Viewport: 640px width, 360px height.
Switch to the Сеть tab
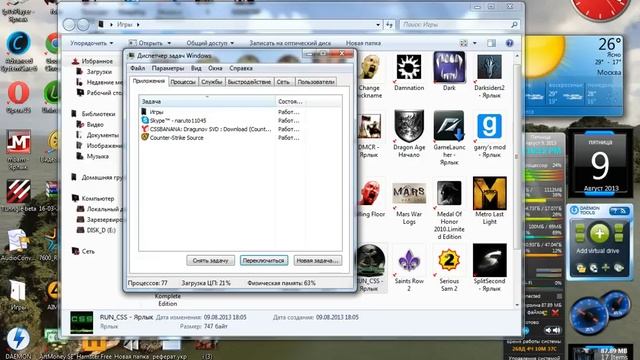[x=283, y=82]
